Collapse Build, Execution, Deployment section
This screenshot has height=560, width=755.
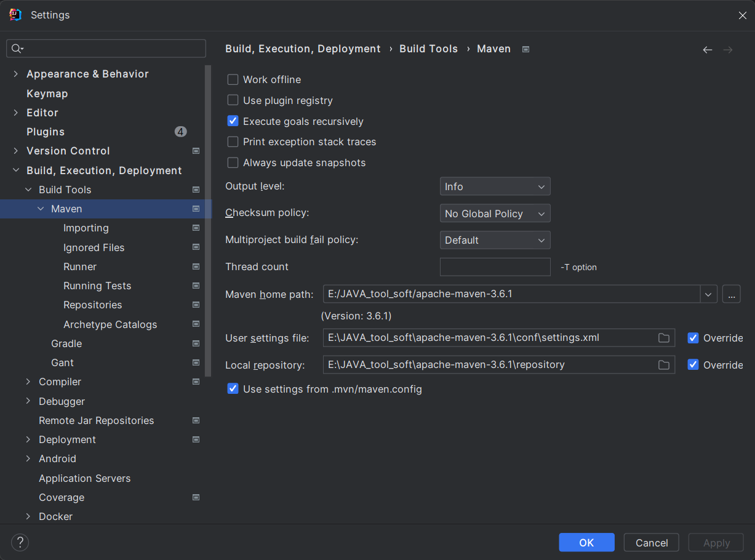pyautogui.click(x=16, y=170)
